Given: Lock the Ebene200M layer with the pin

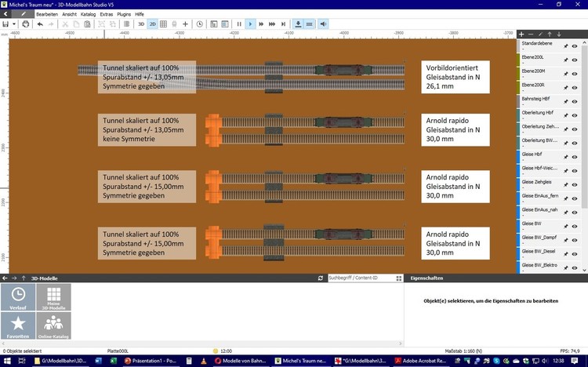Looking at the screenshot, I should [566, 74].
